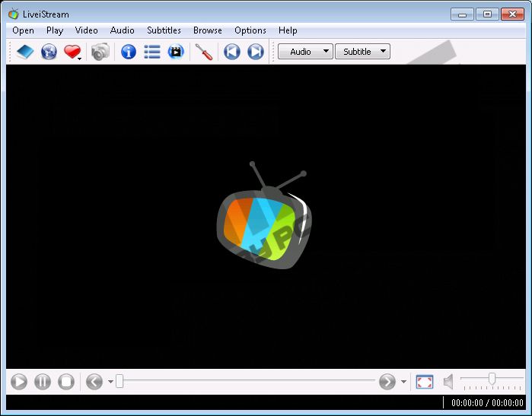Open the Browse menu

[x=208, y=30]
